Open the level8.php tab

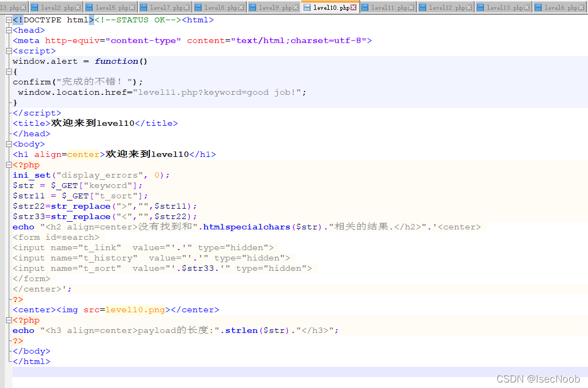click(221, 8)
